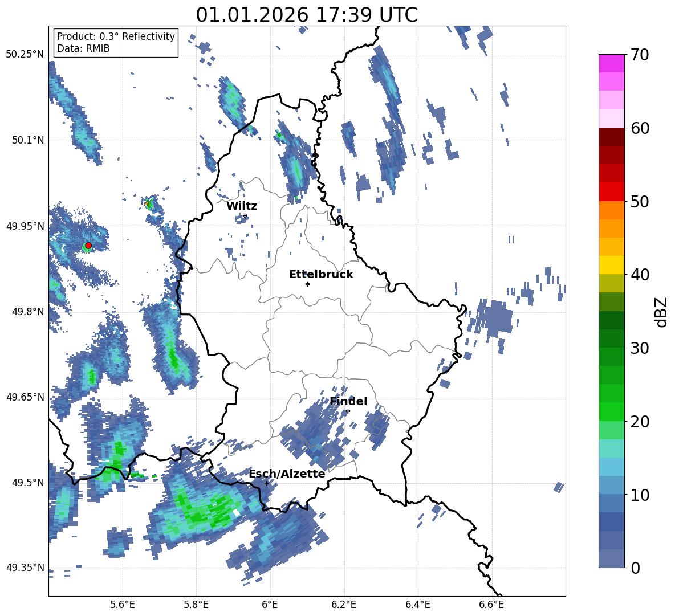Click the dBZ colorbar axis label
The image size is (675, 616).
coord(662,312)
